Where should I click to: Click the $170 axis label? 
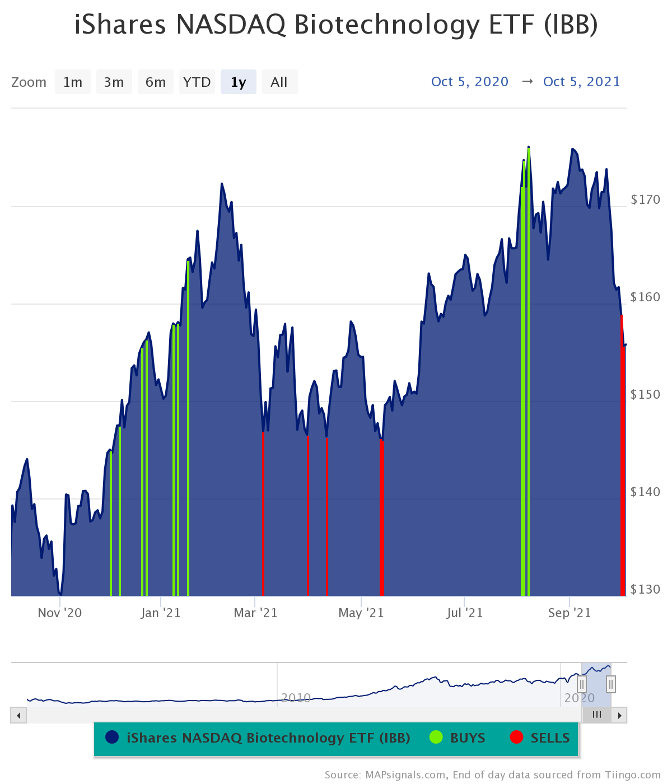[645, 199]
